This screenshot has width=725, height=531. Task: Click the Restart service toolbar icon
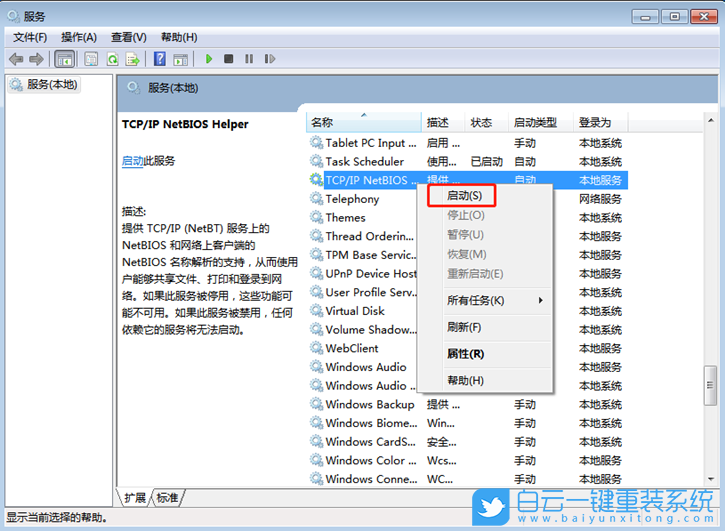[270, 59]
